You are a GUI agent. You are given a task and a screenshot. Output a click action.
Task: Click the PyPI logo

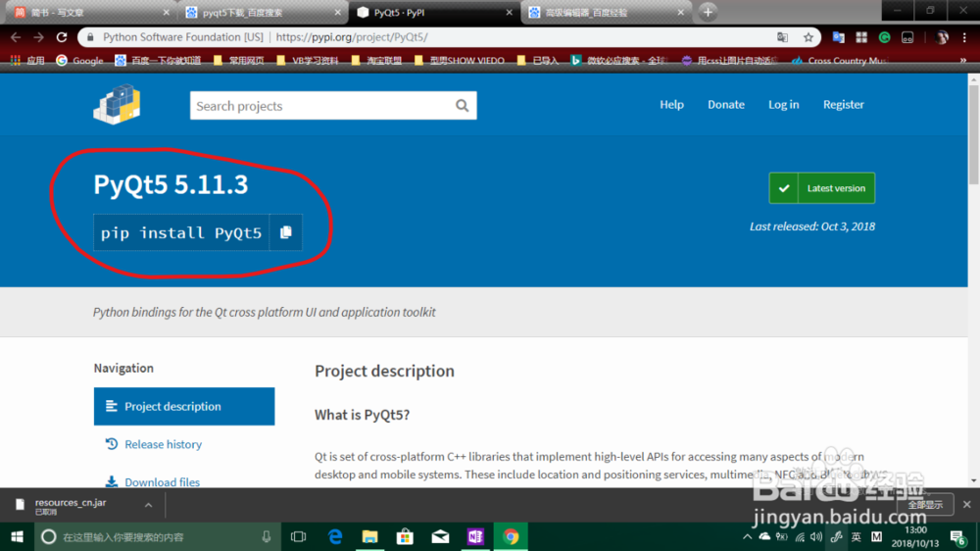click(x=117, y=104)
